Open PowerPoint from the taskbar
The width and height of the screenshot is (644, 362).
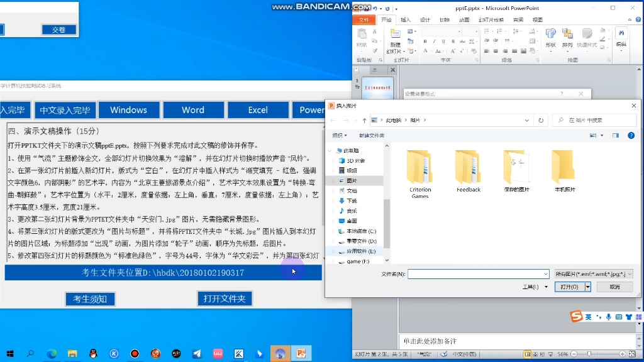click(301, 353)
